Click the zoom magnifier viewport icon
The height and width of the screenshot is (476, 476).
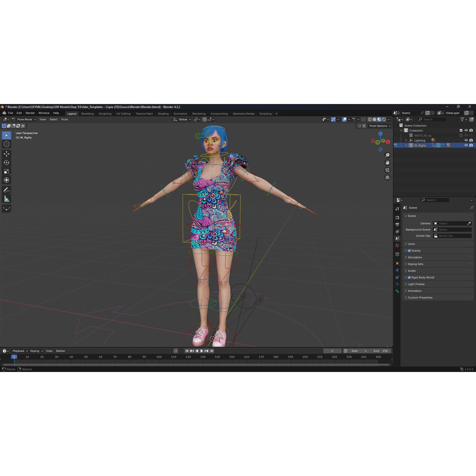pos(387,155)
